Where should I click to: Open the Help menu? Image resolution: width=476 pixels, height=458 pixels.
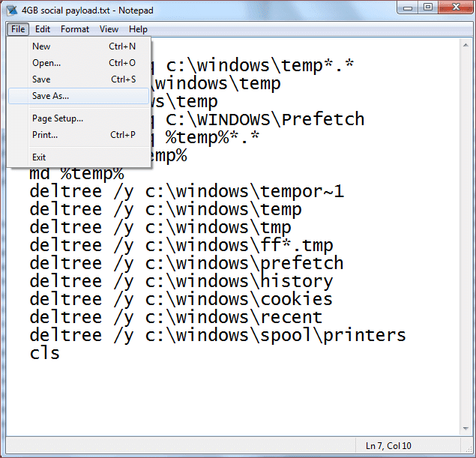click(138, 29)
